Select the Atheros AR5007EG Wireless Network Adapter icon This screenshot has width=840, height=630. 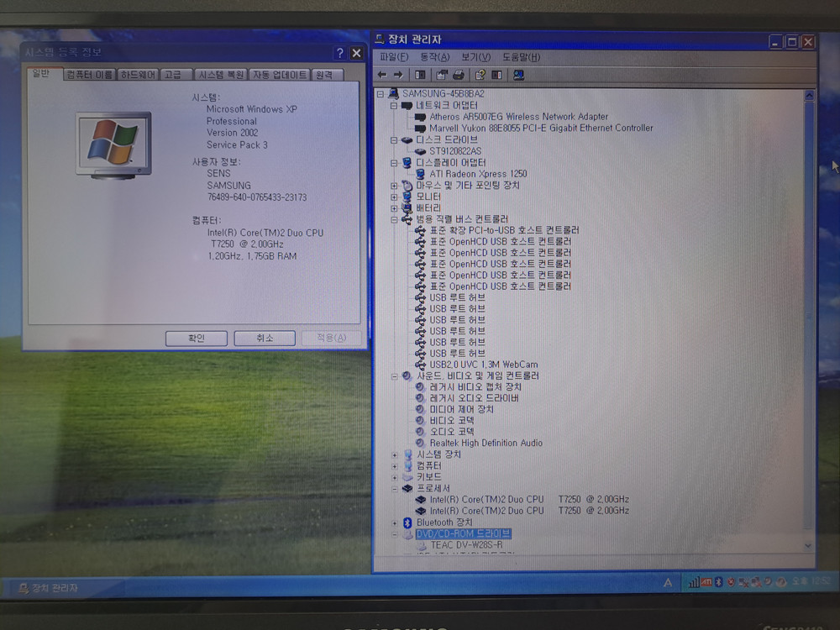click(x=420, y=117)
